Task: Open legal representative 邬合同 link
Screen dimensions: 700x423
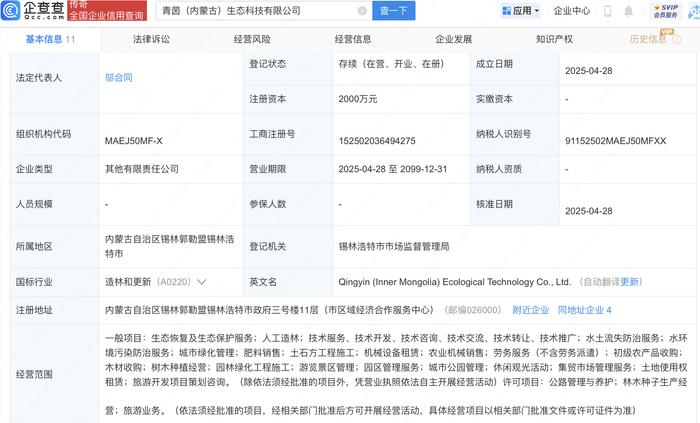Action: coord(119,78)
